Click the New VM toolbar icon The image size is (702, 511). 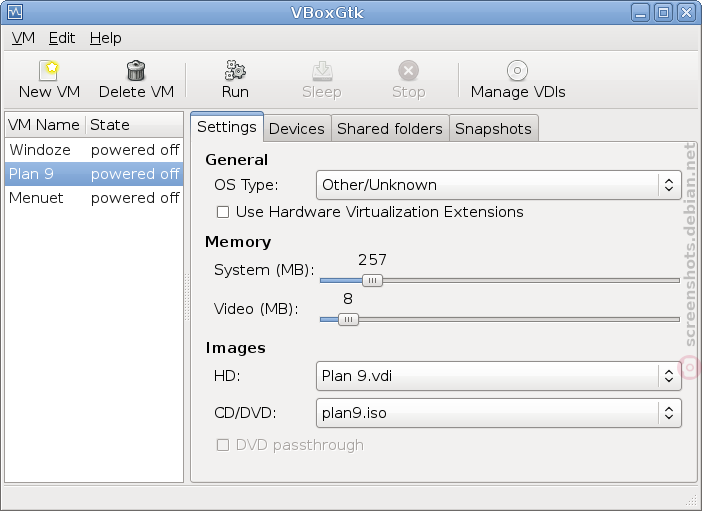49,71
